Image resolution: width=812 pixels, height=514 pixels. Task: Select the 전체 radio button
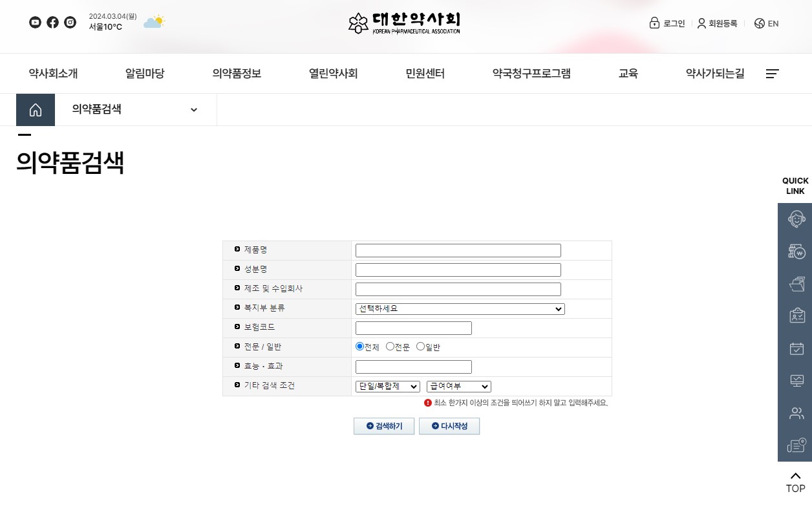coord(359,346)
